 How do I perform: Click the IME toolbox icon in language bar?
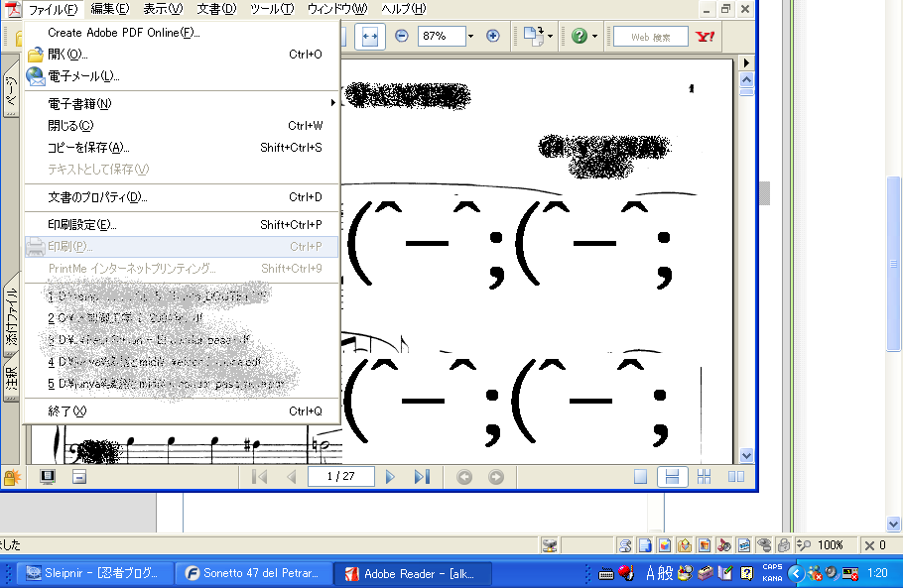tap(705, 573)
